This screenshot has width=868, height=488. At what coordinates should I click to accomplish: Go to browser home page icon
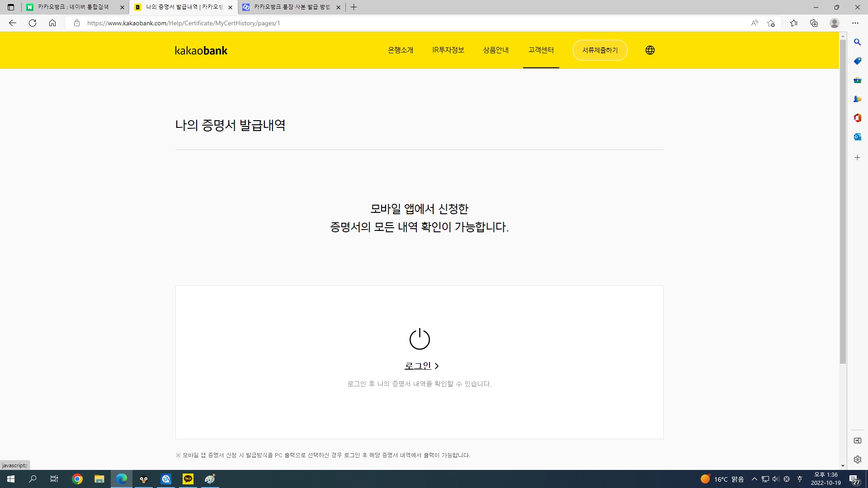coord(52,23)
